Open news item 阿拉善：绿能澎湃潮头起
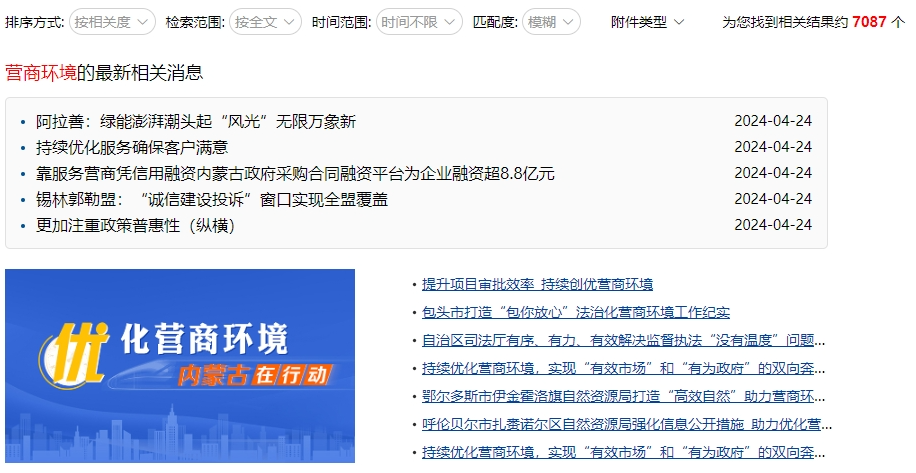The height and width of the screenshot is (473, 916). coord(196,121)
